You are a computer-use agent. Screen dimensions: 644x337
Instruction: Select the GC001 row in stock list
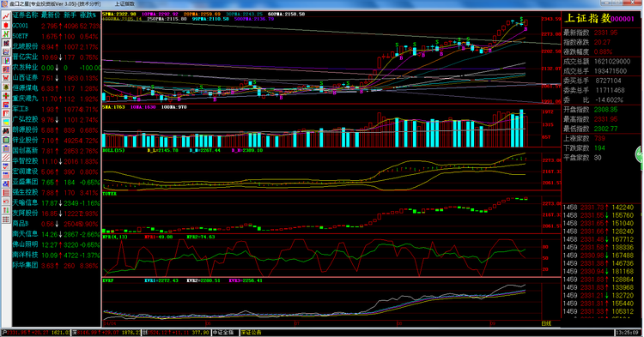click(x=57, y=26)
